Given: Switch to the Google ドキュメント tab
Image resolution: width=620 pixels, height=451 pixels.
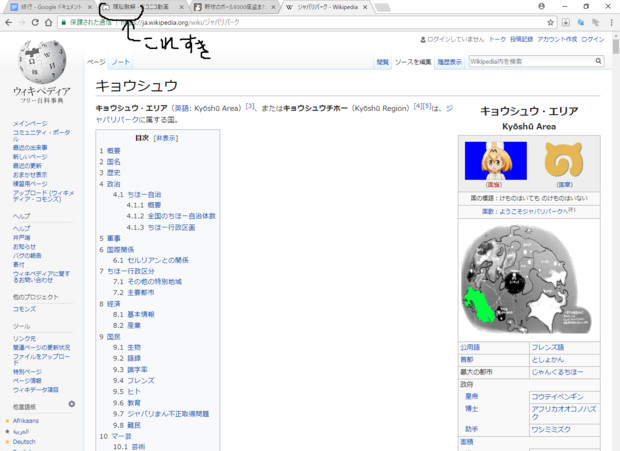Looking at the screenshot, I should (x=45, y=6).
